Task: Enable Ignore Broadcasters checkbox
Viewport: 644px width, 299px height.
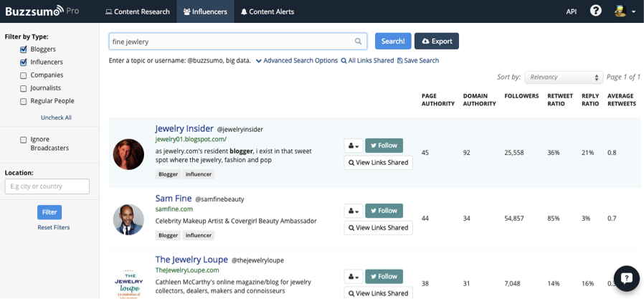Action: [x=24, y=140]
